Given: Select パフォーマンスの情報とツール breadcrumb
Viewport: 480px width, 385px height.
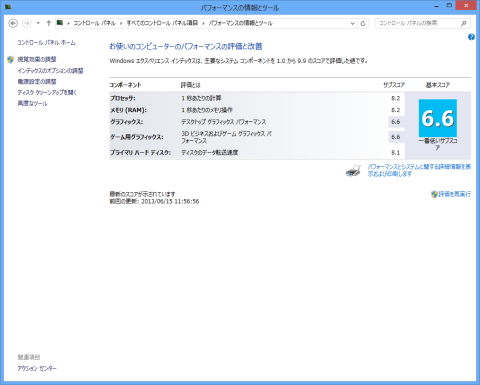Looking at the screenshot, I should (x=241, y=23).
